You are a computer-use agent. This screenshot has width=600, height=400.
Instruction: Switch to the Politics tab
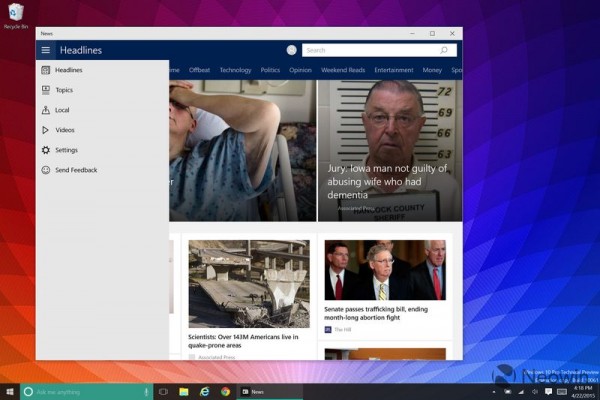[x=270, y=70]
